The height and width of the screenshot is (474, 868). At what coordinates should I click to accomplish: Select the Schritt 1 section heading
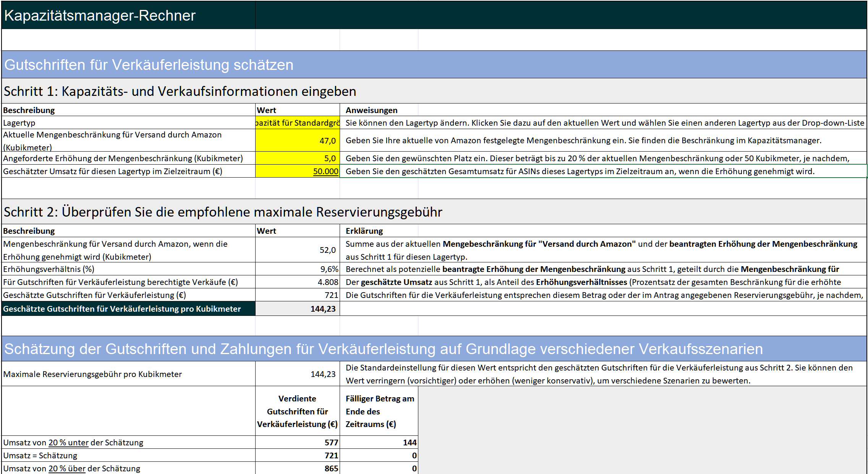pos(180,91)
